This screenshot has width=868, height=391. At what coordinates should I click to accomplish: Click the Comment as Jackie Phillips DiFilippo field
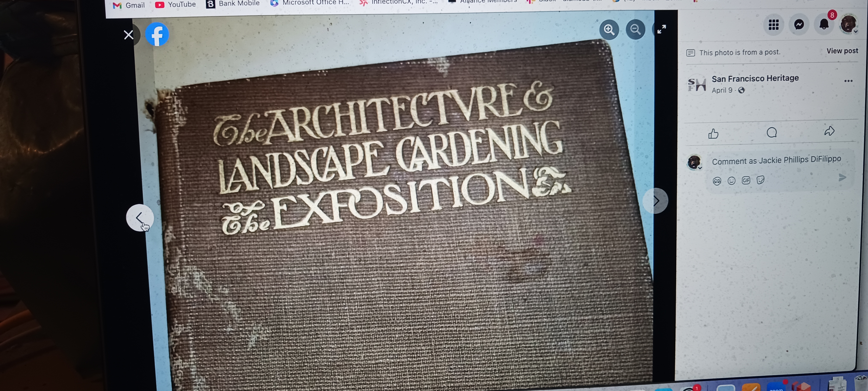tap(776, 160)
